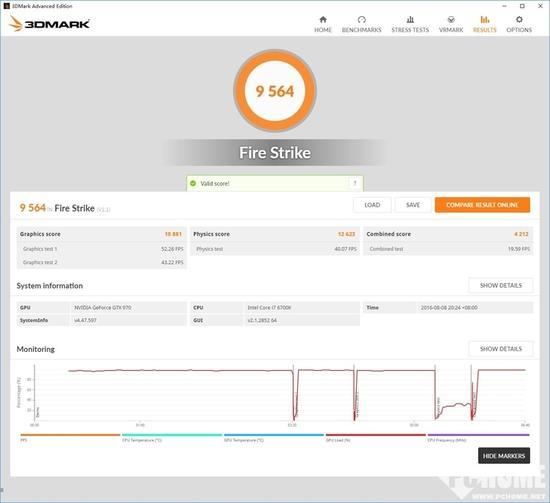550x503 pixels.
Task: Click the GPU value NVIDIA GeForce GTX 970
Action: [x=102, y=308]
